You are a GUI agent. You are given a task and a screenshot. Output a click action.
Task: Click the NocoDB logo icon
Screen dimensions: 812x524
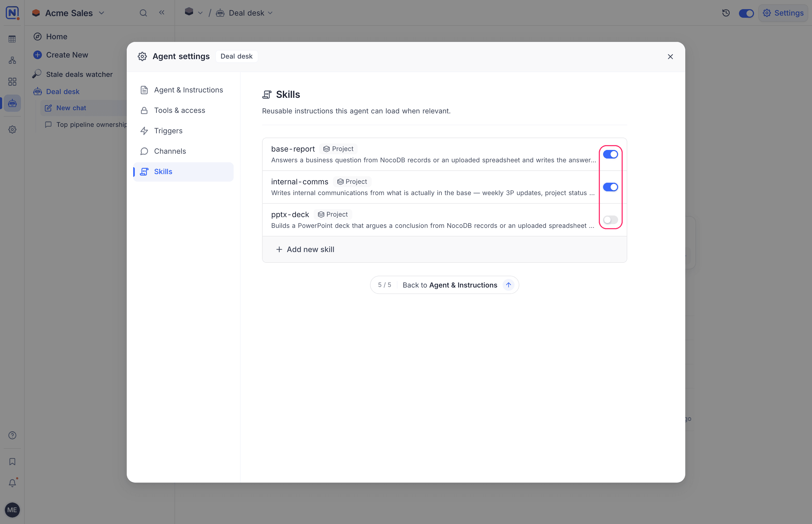12,13
